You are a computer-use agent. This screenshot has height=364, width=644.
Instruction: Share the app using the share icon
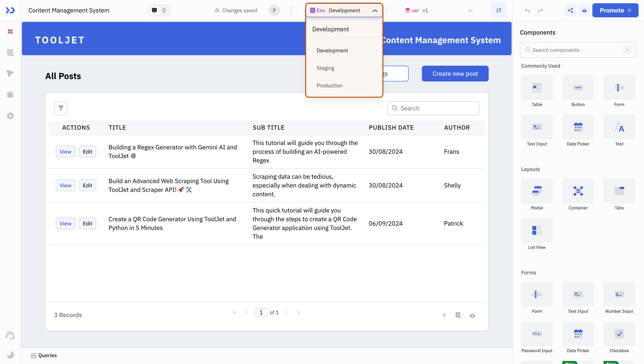(x=571, y=10)
